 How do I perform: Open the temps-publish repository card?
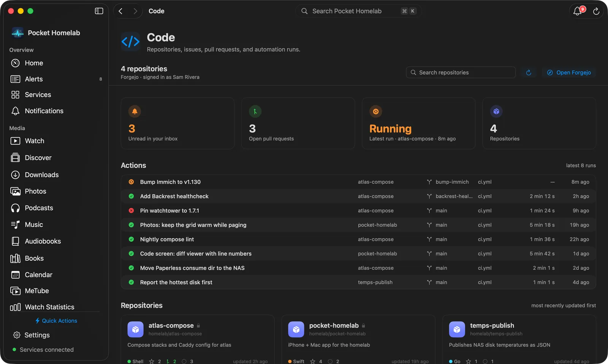519,339
